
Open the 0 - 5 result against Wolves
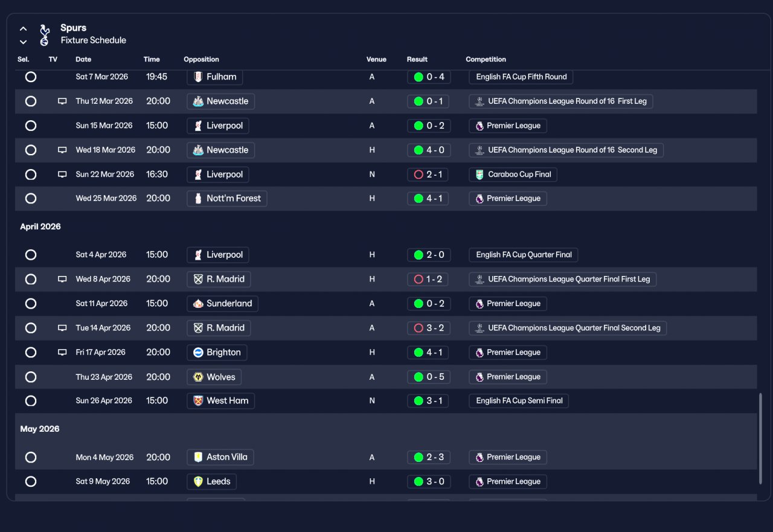pos(429,377)
